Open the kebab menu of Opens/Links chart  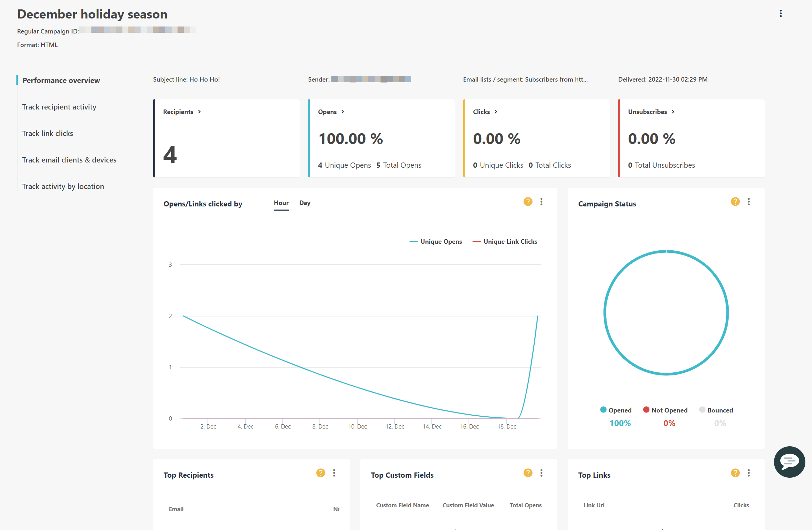click(542, 202)
